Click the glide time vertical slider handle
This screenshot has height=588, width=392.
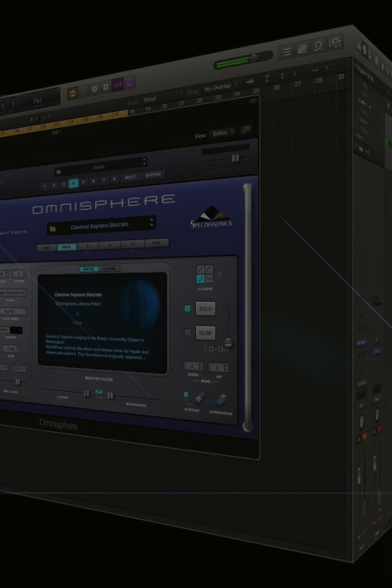click(x=228, y=343)
